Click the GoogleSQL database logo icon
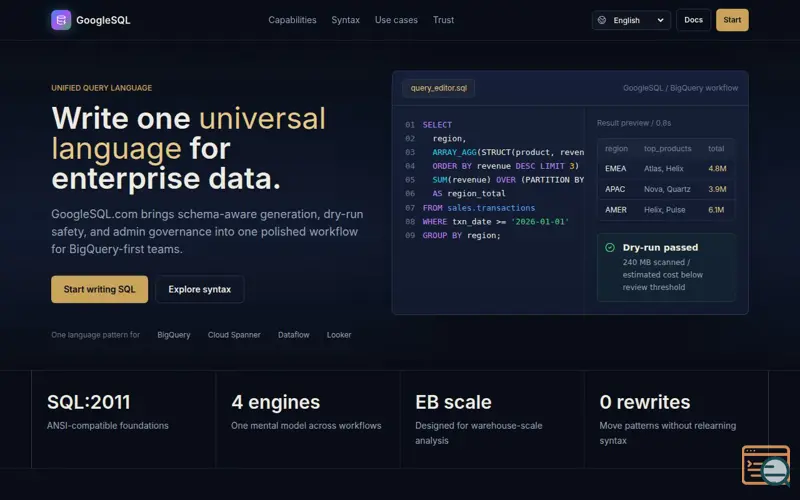Viewport: 800px width, 500px height. coord(61,20)
